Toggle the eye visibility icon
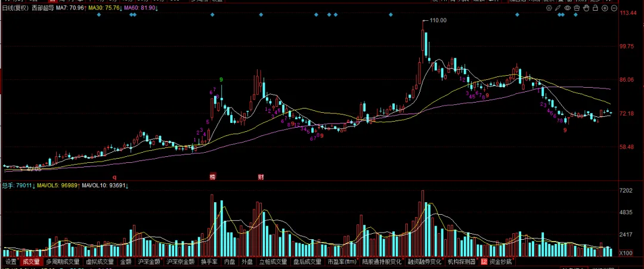 pyautogui.click(x=568, y=8)
